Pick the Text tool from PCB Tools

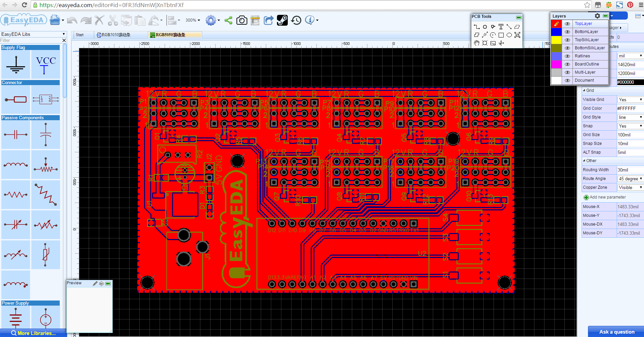(501, 27)
